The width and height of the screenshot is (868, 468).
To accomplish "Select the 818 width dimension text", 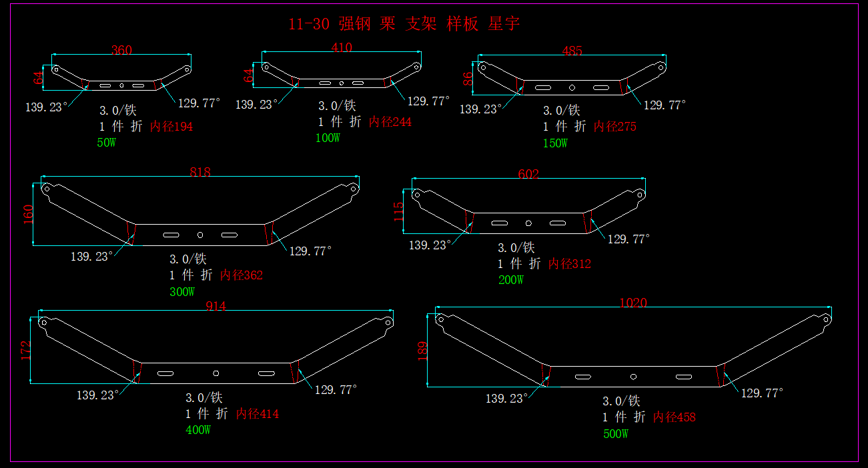I will click(x=200, y=172).
